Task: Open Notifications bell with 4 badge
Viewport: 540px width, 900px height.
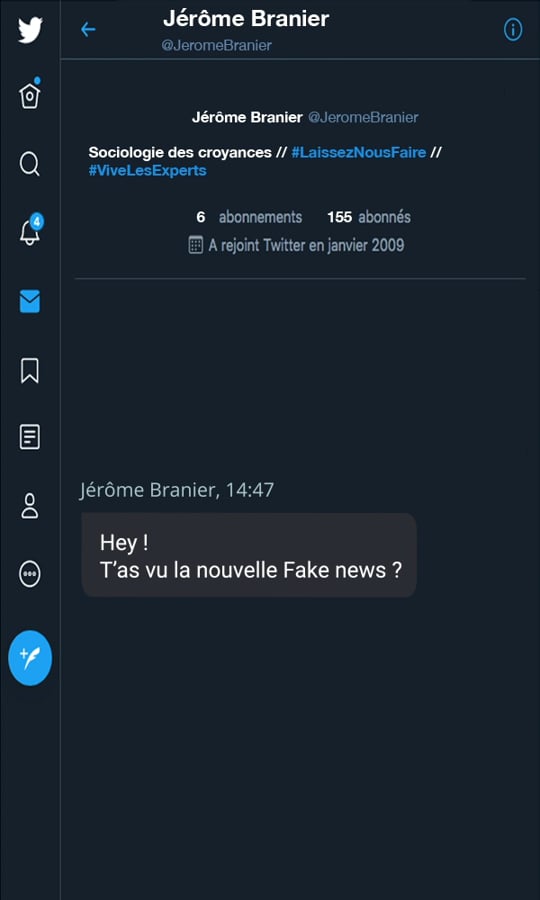Action: 30,231
